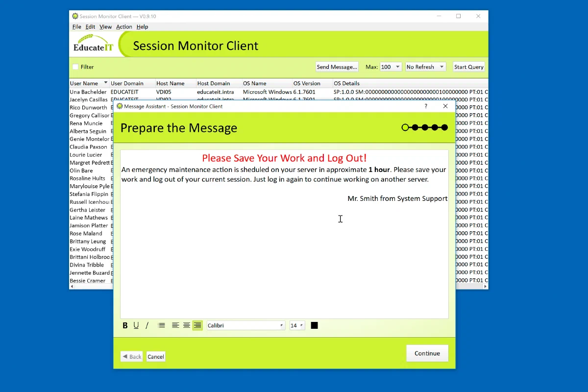588x392 pixels.
Task: Click the OS Details column header
Action: click(410, 83)
